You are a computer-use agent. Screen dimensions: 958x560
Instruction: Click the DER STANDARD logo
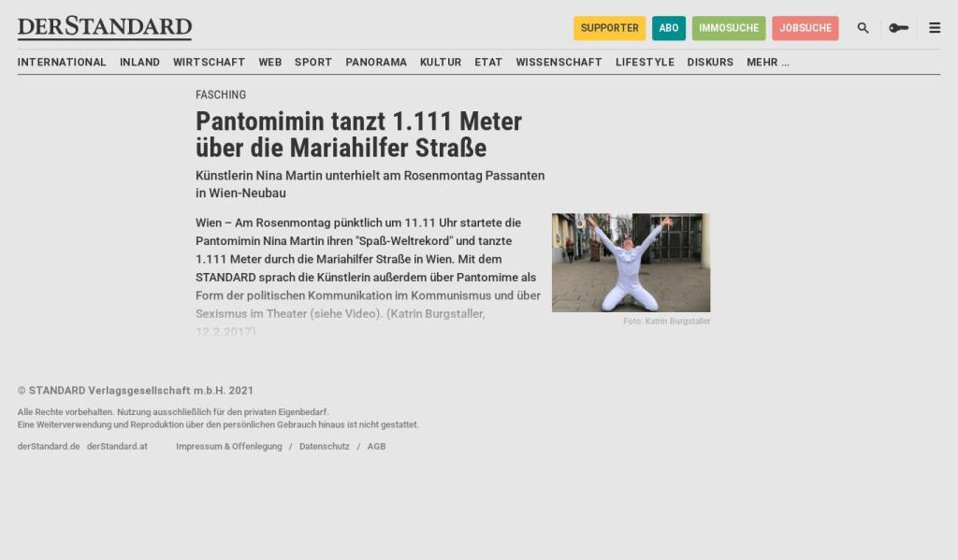pos(105,28)
